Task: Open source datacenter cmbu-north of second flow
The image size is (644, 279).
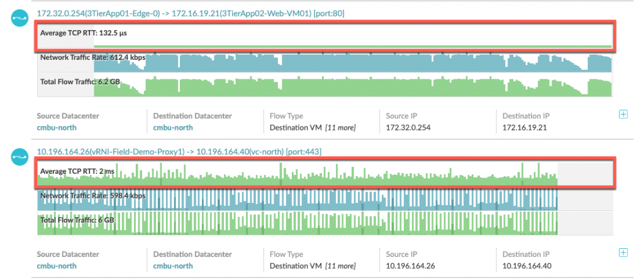Action: coord(57,266)
